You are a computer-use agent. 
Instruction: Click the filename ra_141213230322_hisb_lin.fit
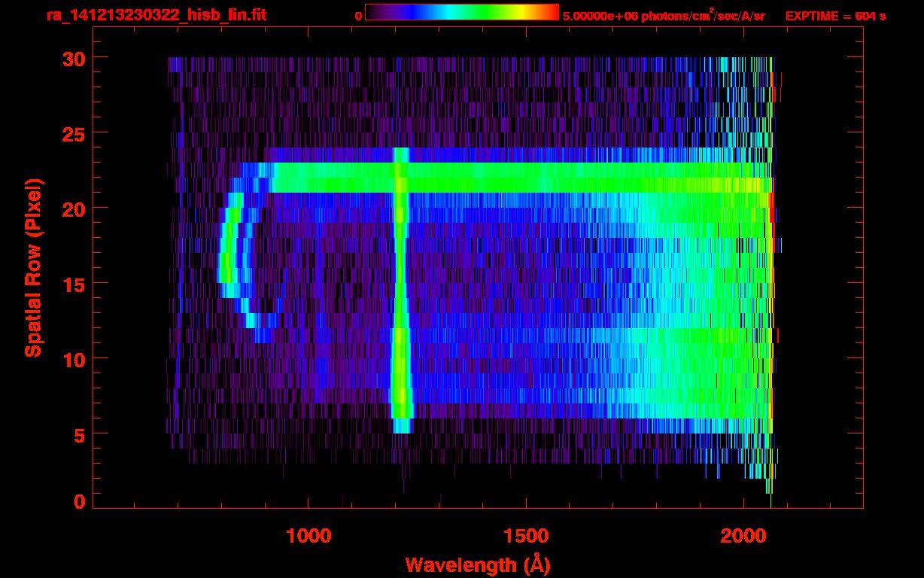[156, 14]
